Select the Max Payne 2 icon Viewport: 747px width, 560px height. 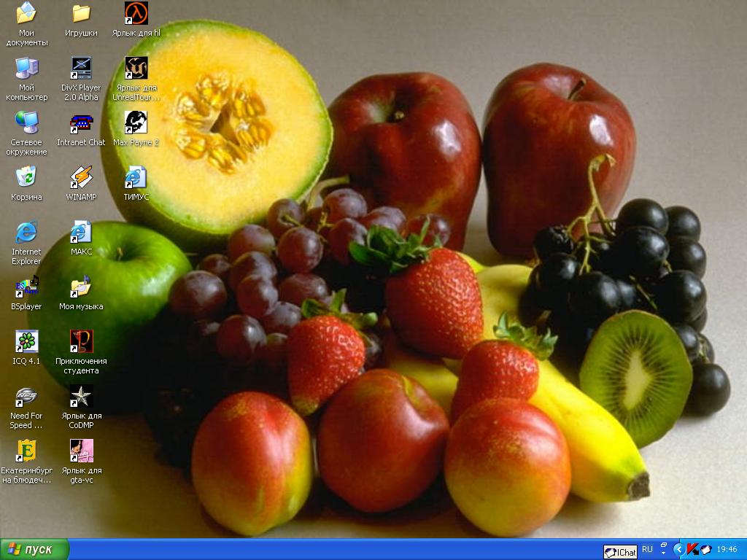[136, 122]
